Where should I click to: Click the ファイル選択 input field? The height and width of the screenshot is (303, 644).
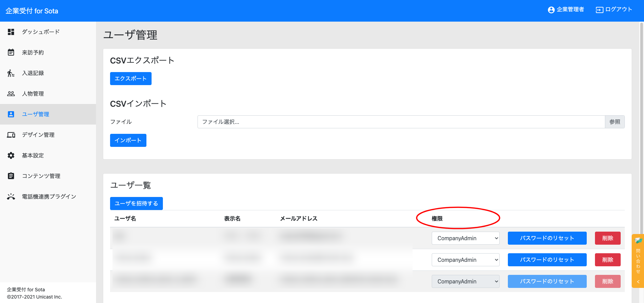click(x=401, y=122)
